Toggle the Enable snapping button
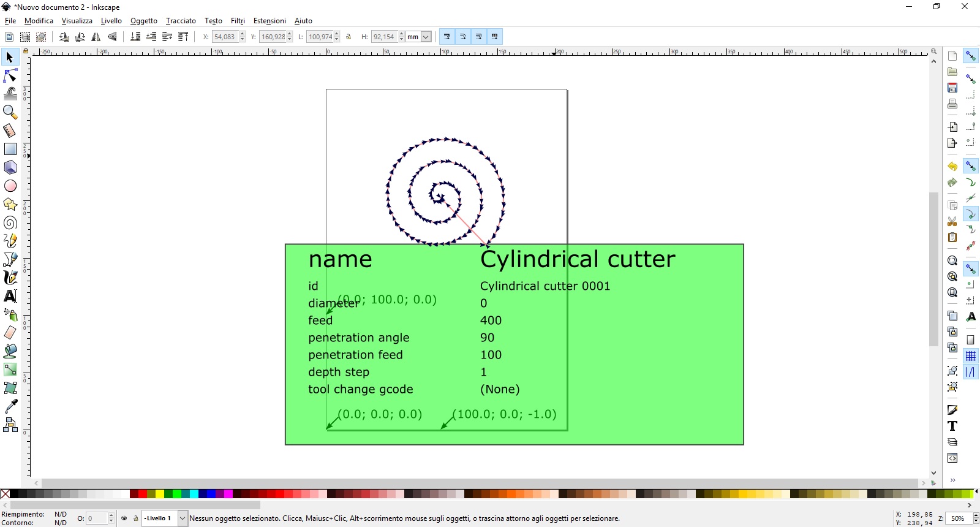Viewport: 980px width, 527px height. [x=971, y=56]
